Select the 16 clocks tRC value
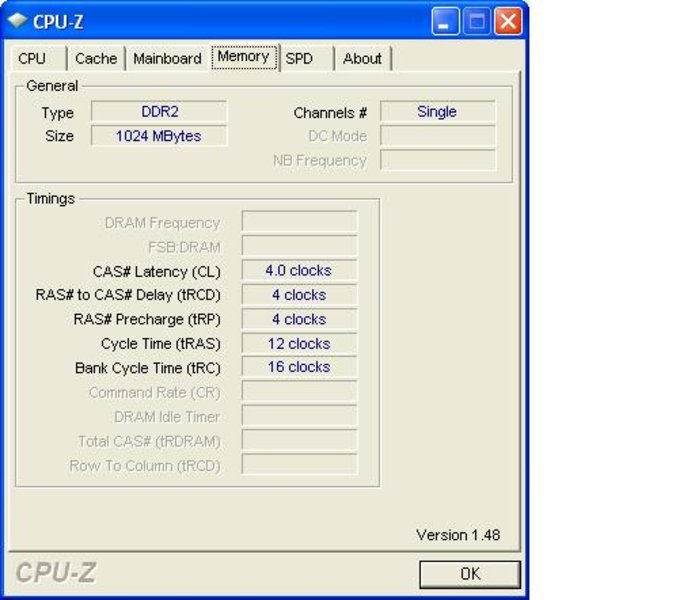 click(x=300, y=367)
